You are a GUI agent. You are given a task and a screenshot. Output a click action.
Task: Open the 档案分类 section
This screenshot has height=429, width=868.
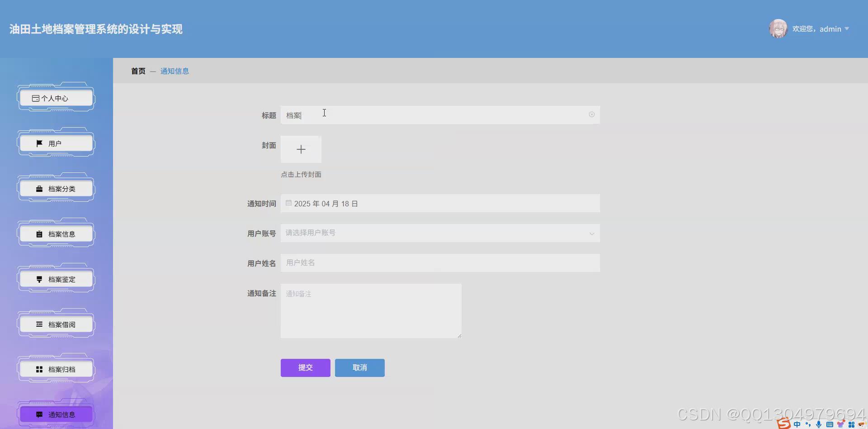[x=55, y=189]
